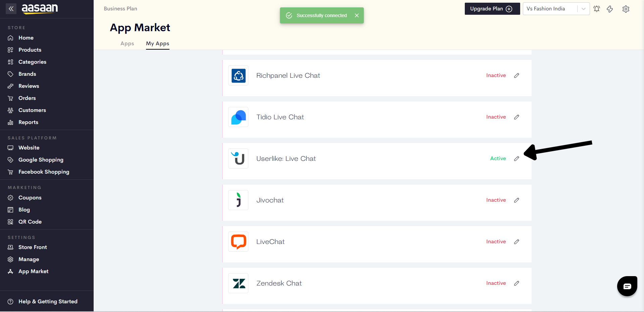Edit Tidio Live Chat with pencil icon
The image size is (644, 312).
(517, 117)
